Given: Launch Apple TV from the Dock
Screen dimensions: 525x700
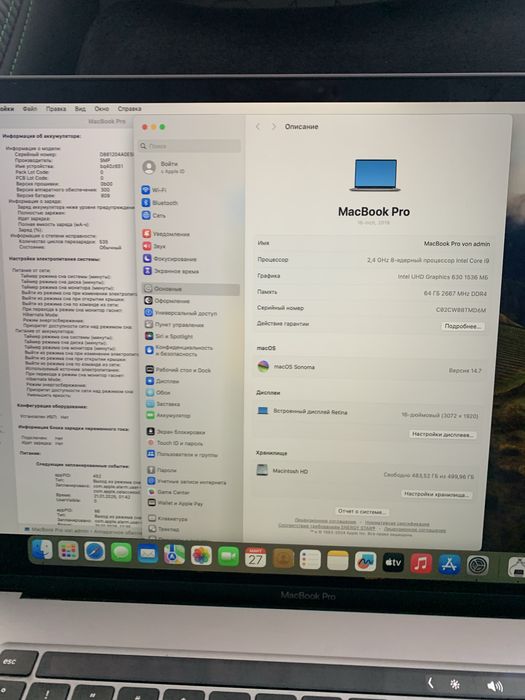Looking at the screenshot, I should pos(393,562).
